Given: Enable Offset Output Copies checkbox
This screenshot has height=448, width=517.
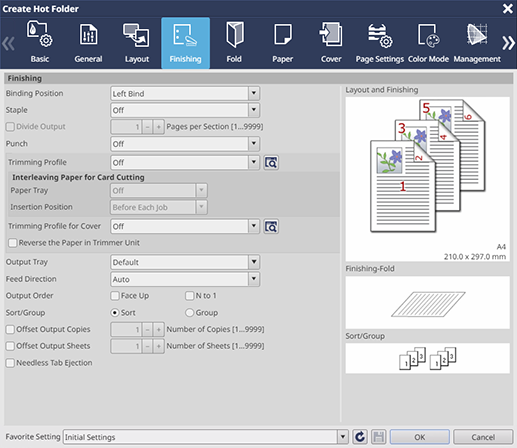Looking at the screenshot, I should pyautogui.click(x=10, y=329).
